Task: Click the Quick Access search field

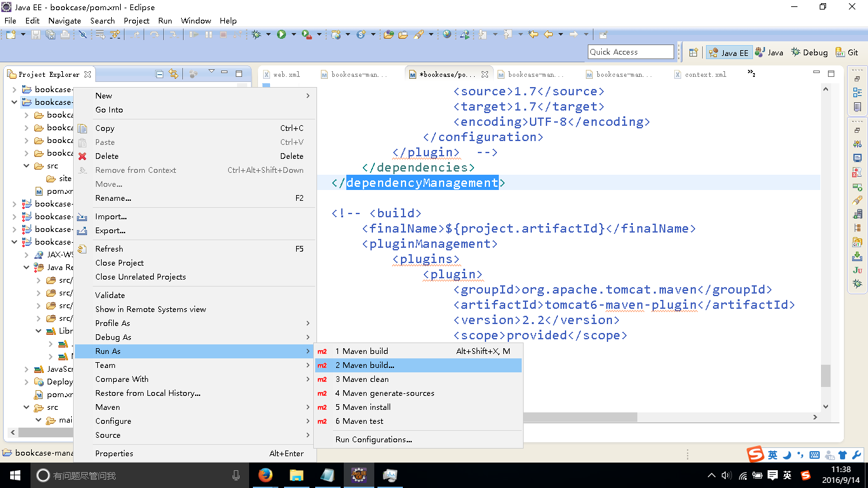Action: [x=631, y=52]
